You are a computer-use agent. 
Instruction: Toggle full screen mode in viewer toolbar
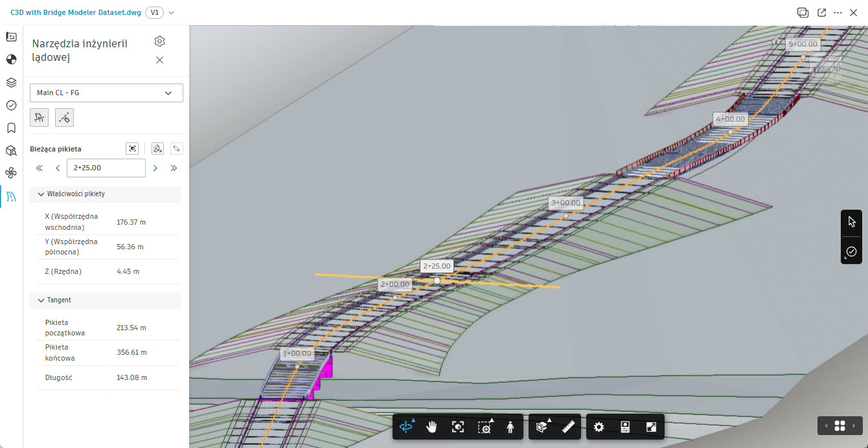click(652, 427)
